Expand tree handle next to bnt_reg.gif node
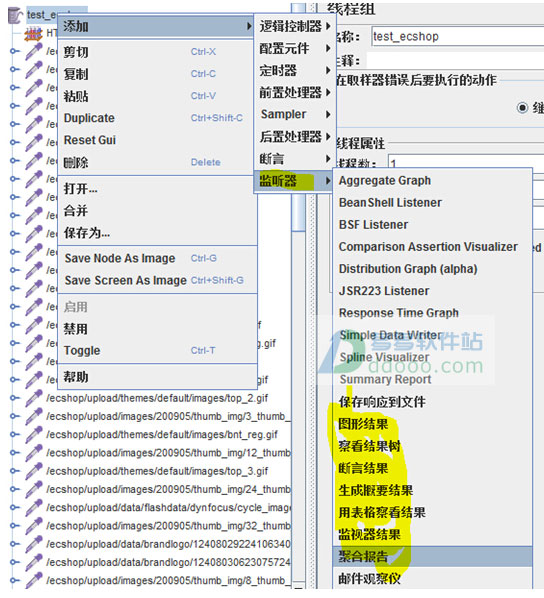 click(x=14, y=434)
